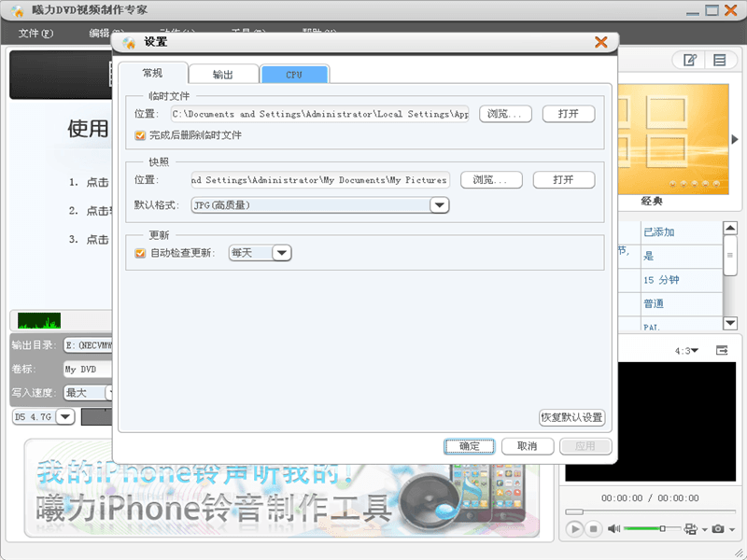747x560 pixels.
Task: Browse for the snapshot location
Action: click(x=491, y=180)
